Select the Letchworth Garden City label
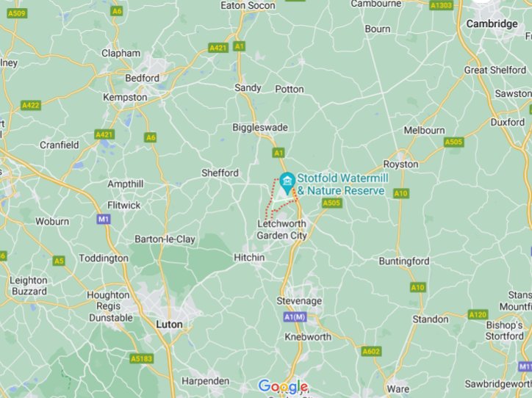This screenshot has height=398, width=532. pyautogui.click(x=281, y=230)
